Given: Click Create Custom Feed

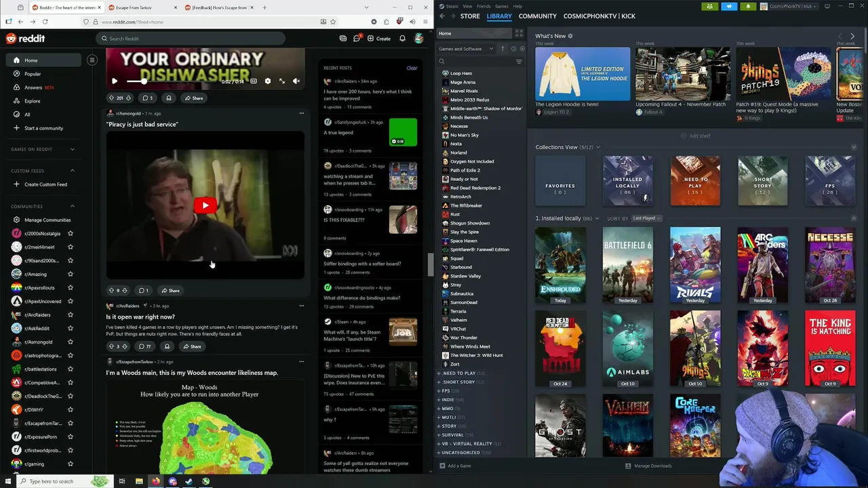Looking at the screenshot, I should [x=41, y=184].
